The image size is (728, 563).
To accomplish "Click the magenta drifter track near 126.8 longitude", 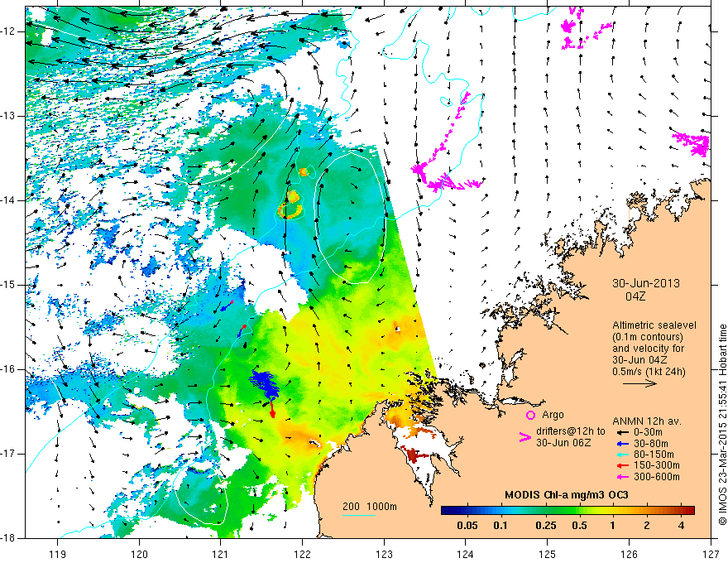I will click(x=692, y=143).
